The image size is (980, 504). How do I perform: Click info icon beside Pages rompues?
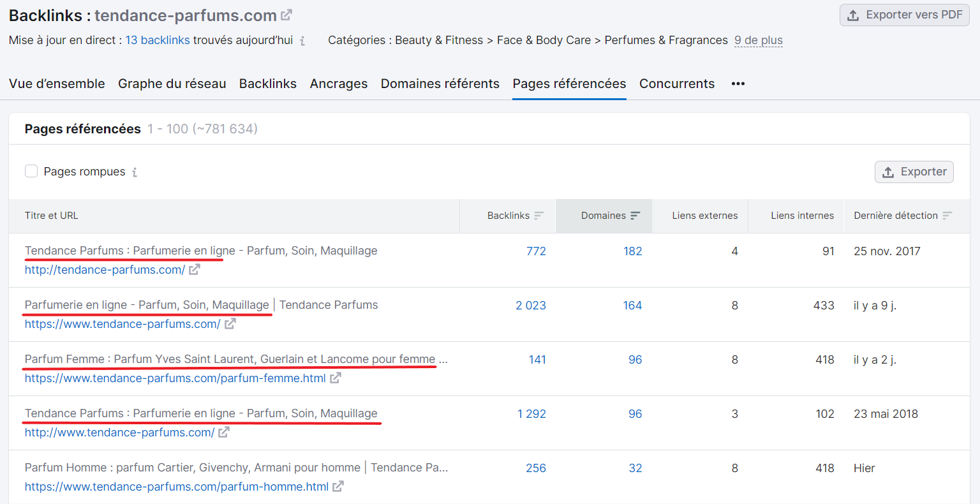coord(135,172)
